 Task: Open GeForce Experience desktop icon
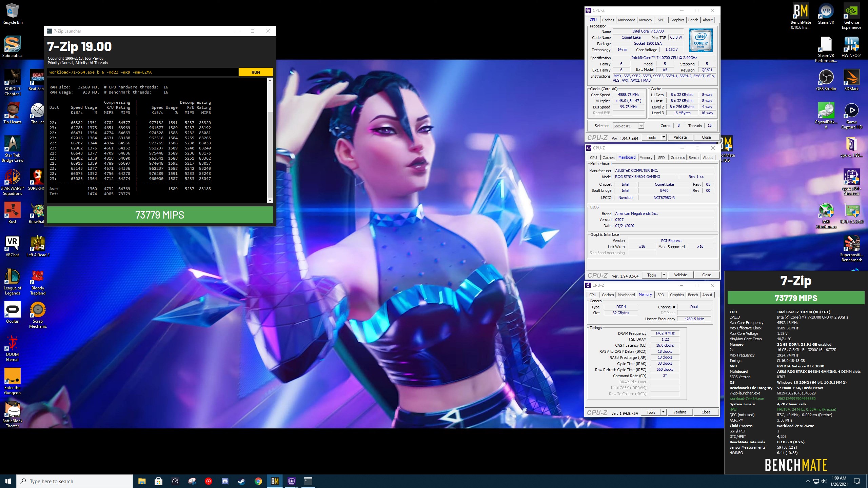click(x=851, y=16)
